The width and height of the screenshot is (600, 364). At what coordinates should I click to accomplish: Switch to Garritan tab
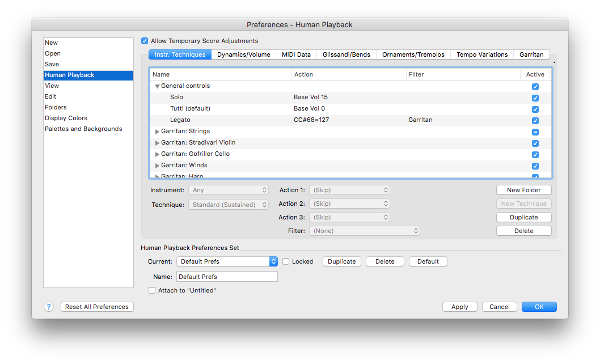tap(531, 54)
